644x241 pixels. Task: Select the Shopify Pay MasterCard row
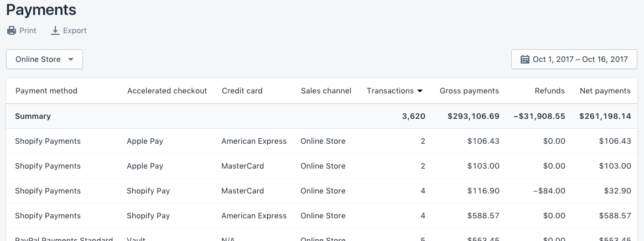(321, 191)
